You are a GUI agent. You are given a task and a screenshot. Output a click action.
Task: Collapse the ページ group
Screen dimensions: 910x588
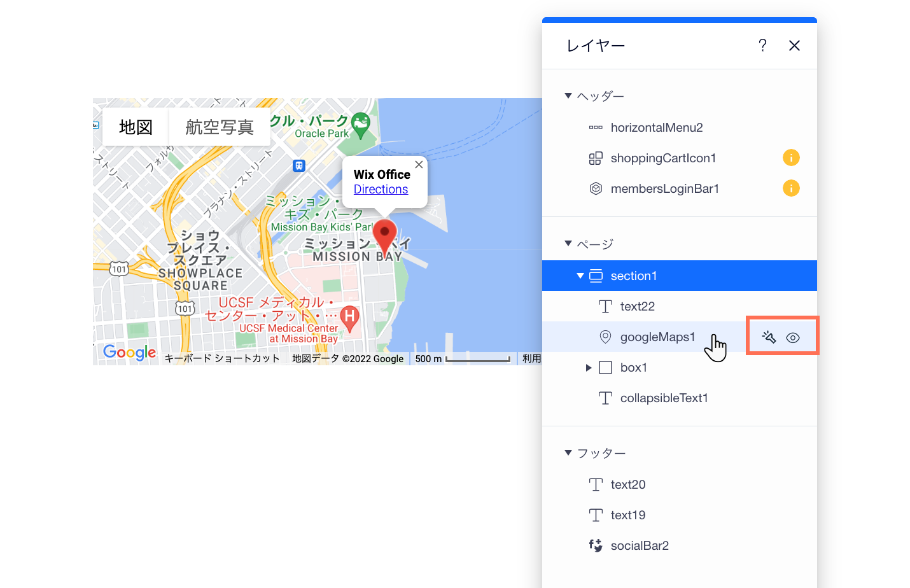(x=568, y=244)
